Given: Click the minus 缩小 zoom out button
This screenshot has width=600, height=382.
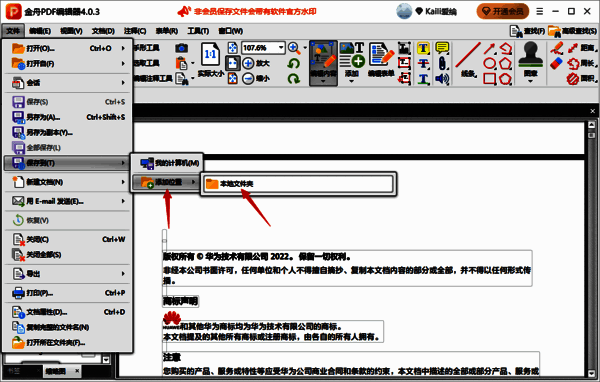Looking at the screenshot, I should (x=256, y=79).
